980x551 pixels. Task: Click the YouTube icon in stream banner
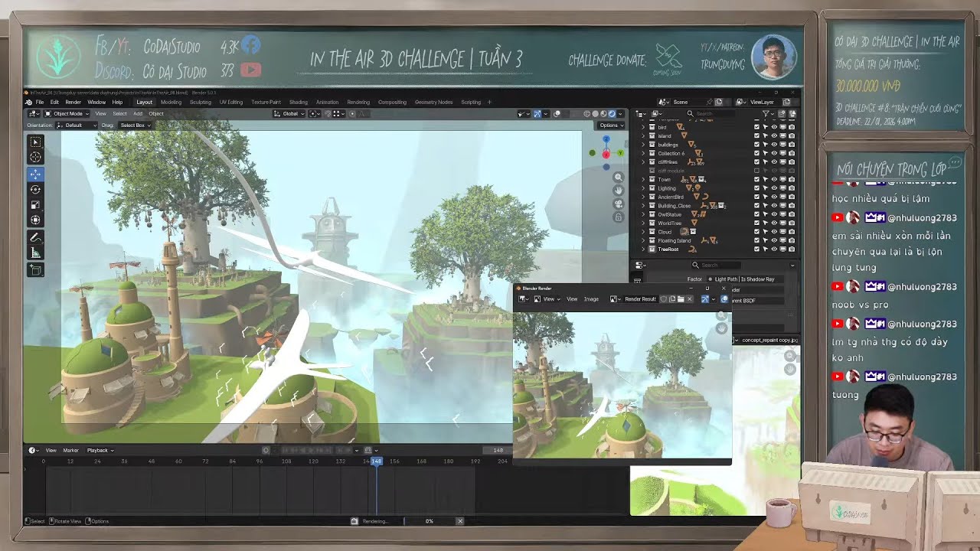250,70
